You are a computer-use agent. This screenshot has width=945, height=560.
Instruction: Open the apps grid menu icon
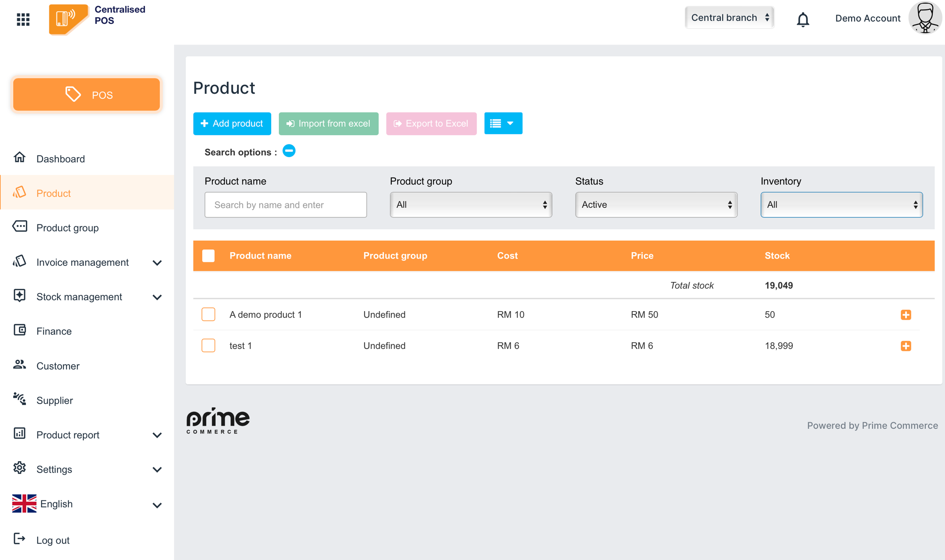coord(23,19)
